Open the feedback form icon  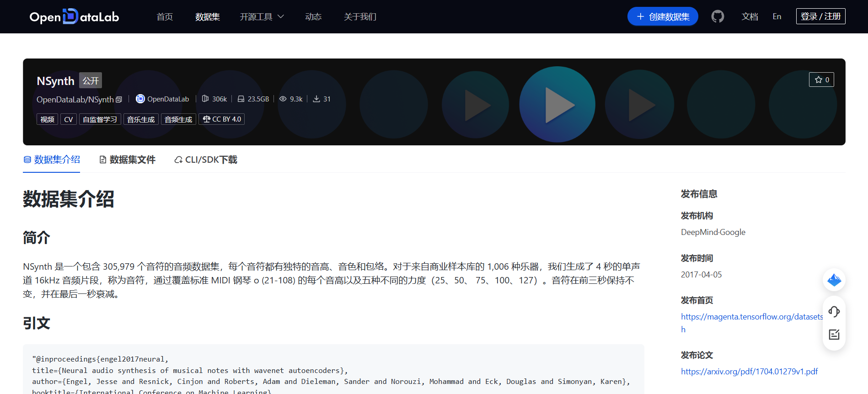pos(834,335)
